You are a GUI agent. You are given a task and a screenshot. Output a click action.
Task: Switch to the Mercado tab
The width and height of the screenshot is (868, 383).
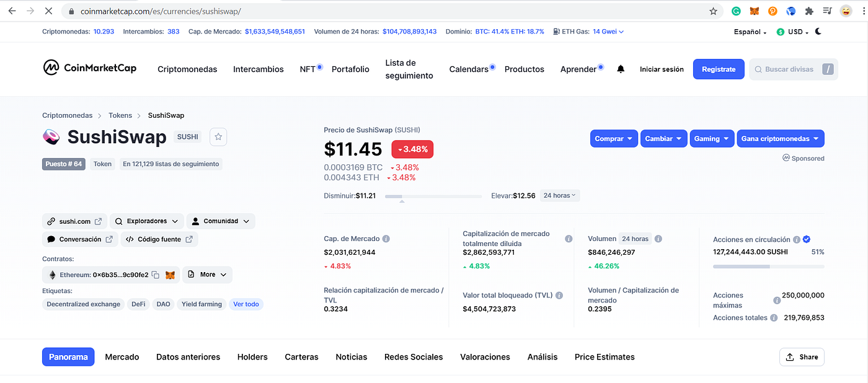point(122,357)
